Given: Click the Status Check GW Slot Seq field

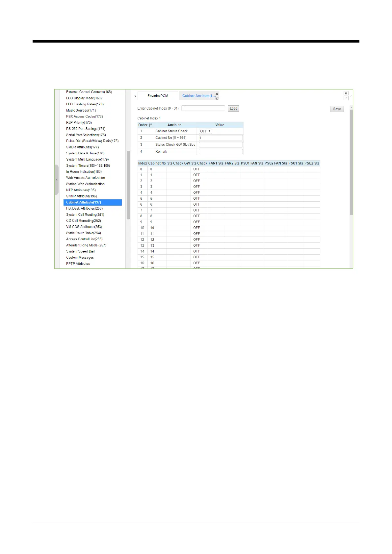Looking at the screenshot, I should (x=221, y=145).
